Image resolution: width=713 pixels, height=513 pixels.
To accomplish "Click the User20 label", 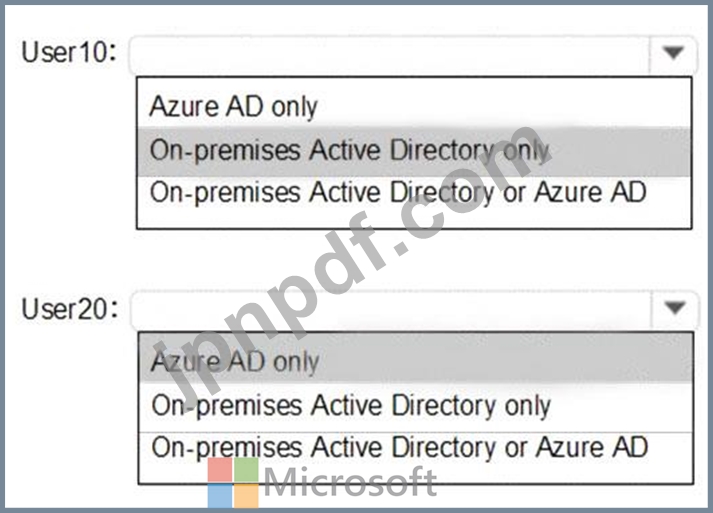I will (70, 309).
